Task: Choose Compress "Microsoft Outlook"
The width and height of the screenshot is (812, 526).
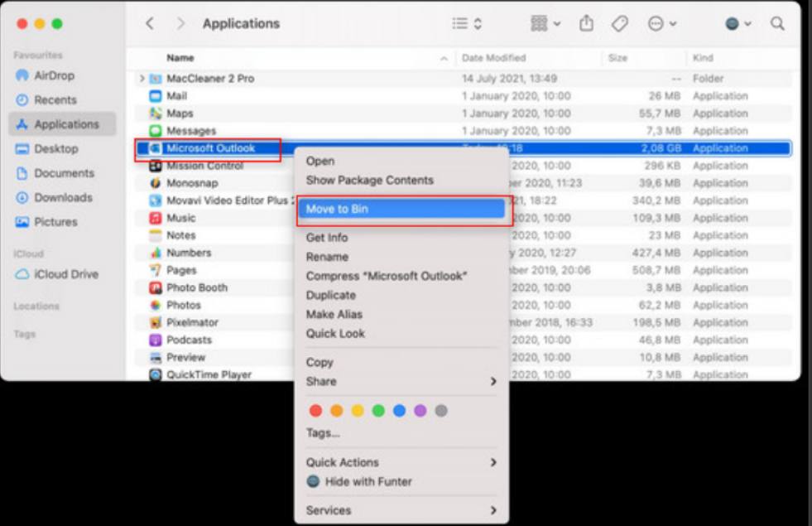Action: click(401, 276)
